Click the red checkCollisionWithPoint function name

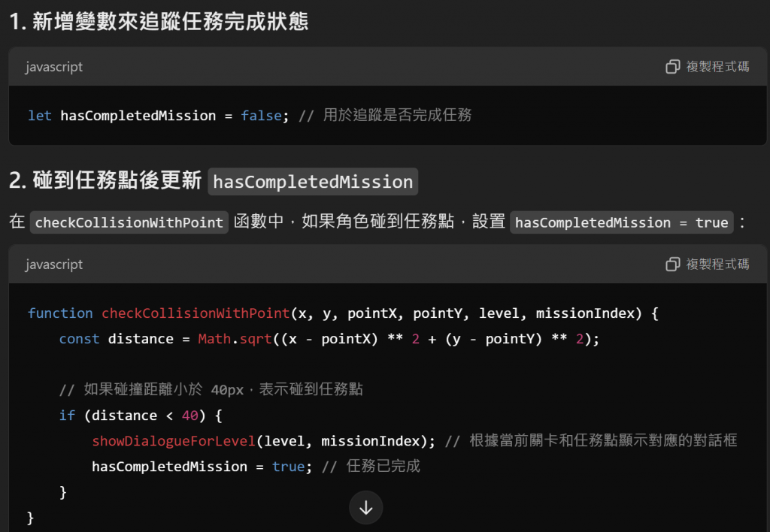(x=196, y=313)
